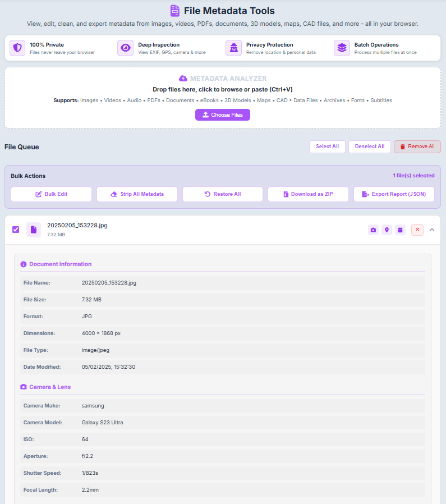Click the 'File Queue' heading
Viewport: 446px width, 504px height.
(22, 147)
